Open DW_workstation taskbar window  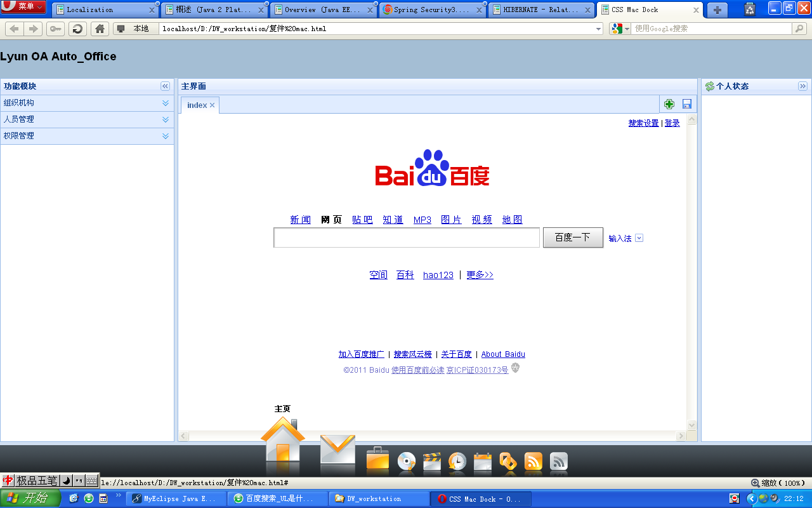click(x=380, y=499)
